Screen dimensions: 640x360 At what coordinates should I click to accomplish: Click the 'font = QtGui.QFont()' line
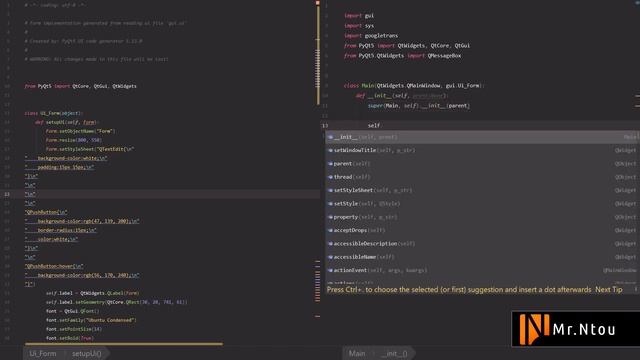point(72,311)
